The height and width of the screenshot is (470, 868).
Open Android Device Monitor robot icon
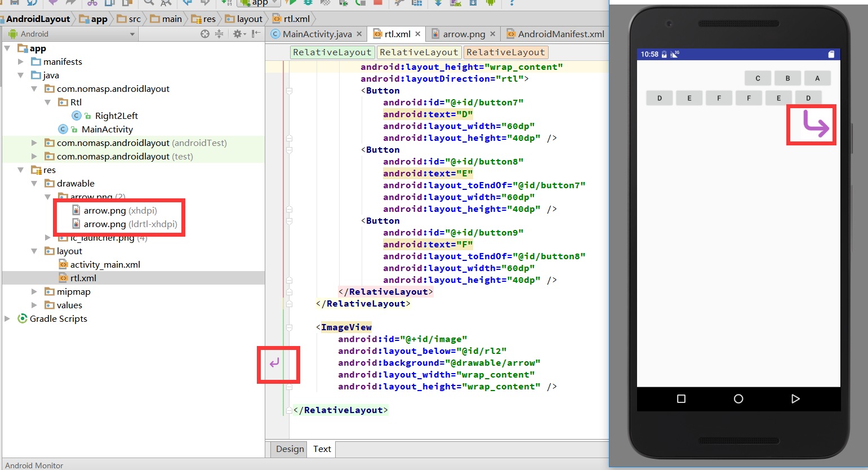[x=491, y=4]
